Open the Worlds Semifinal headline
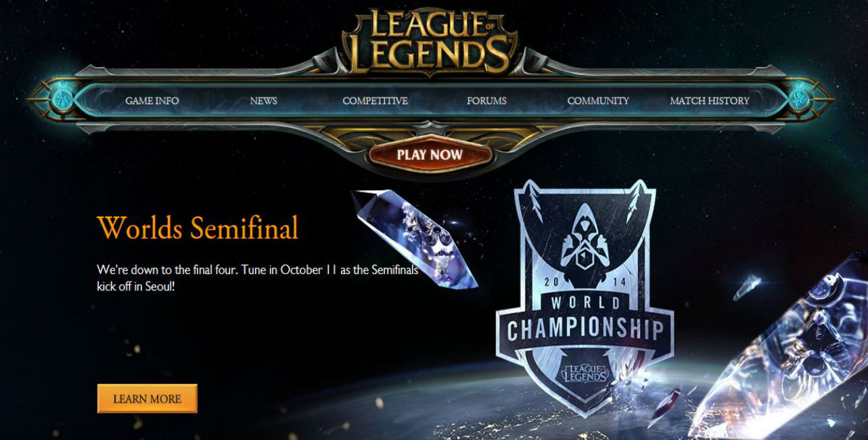 [x=198, y=228]
